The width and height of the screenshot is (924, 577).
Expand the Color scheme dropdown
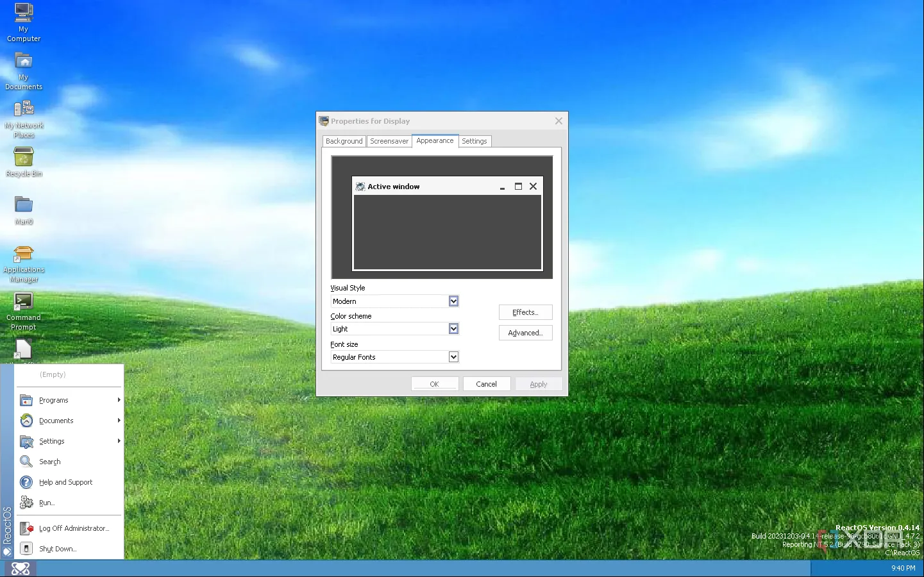pos(453,329)
